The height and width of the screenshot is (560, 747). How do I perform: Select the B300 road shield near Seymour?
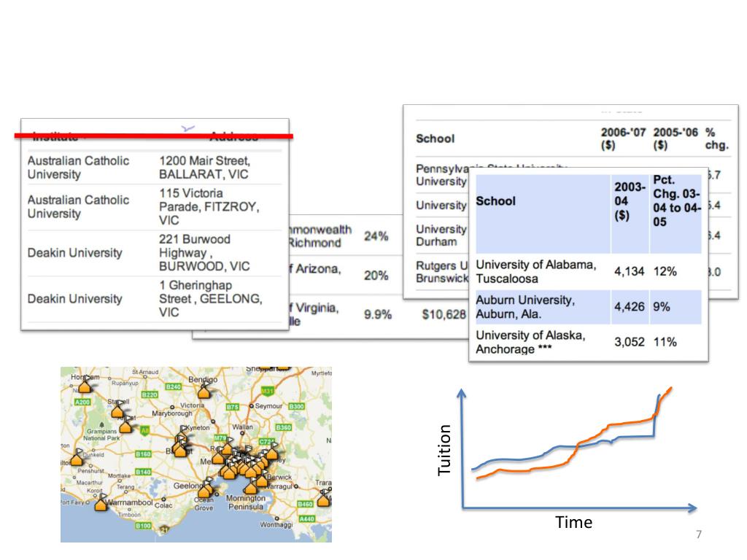tap(296, 406)
